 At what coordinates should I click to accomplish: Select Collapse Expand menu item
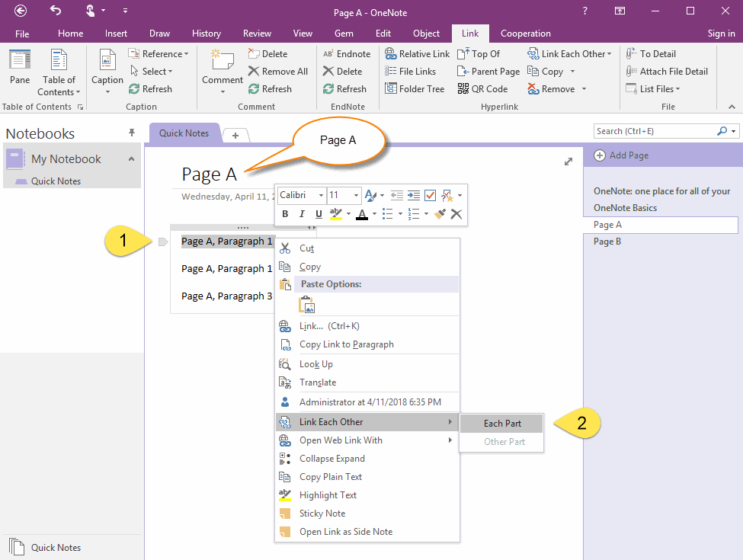click(367, 459)
